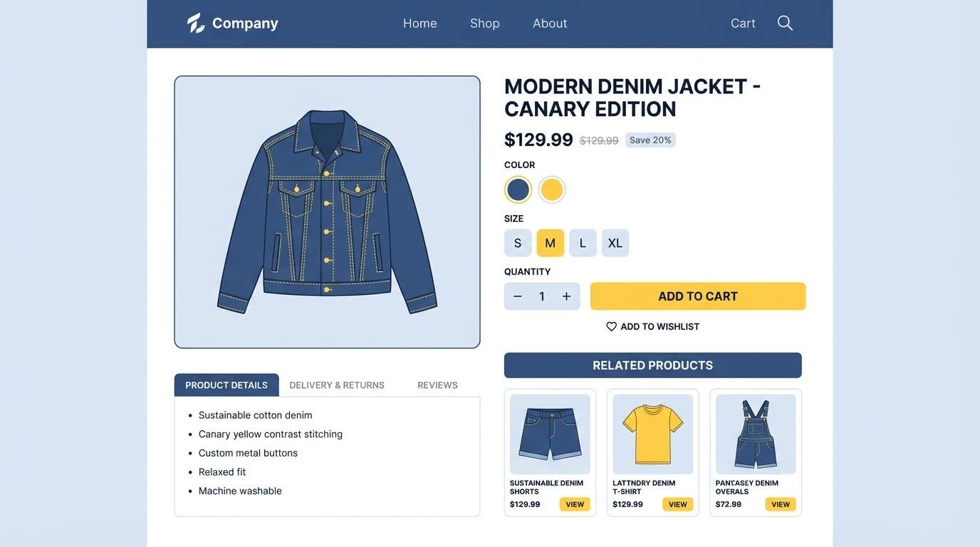Open the denim overalls product thumbnail
Viewport: 980px width, 547px height.
[755, 433]
